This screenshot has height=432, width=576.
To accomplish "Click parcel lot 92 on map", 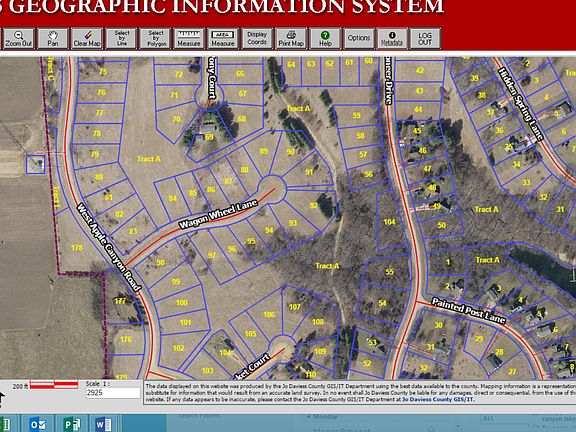I will coord(313,205).
